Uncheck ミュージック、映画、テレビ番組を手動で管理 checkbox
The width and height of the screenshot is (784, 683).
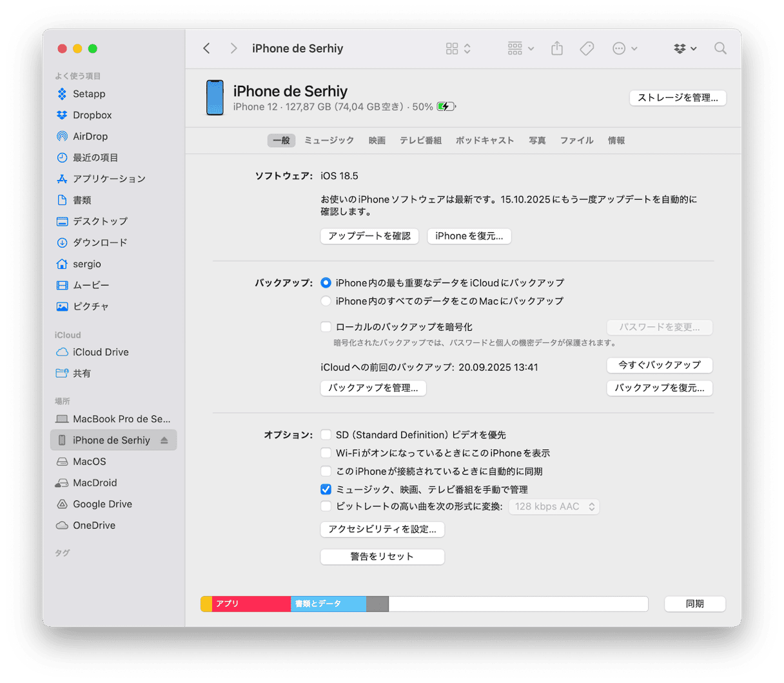pyautogui.click(x=326, y=490)
